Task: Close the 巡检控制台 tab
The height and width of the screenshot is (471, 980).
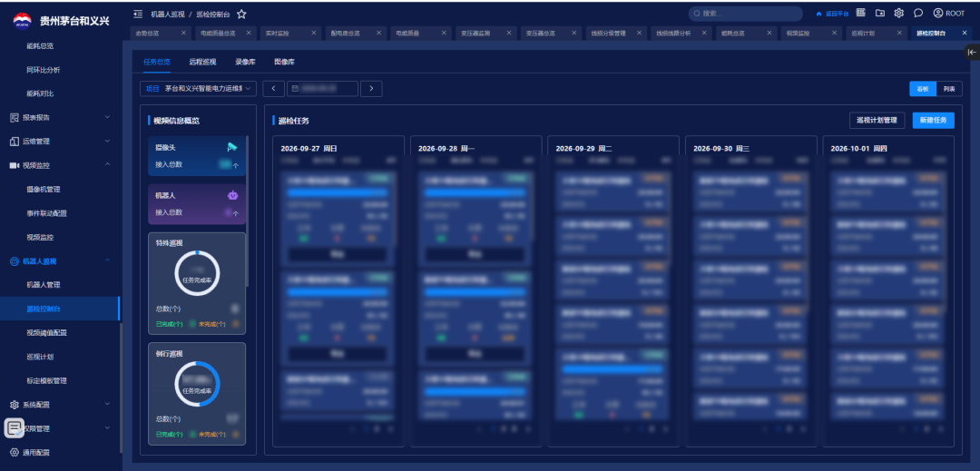Action: [x=965, y=33]
